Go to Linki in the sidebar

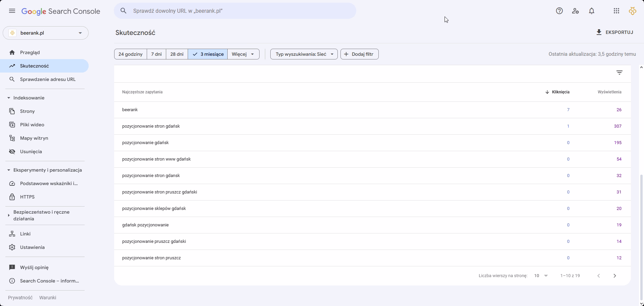[x=25, y=234]
